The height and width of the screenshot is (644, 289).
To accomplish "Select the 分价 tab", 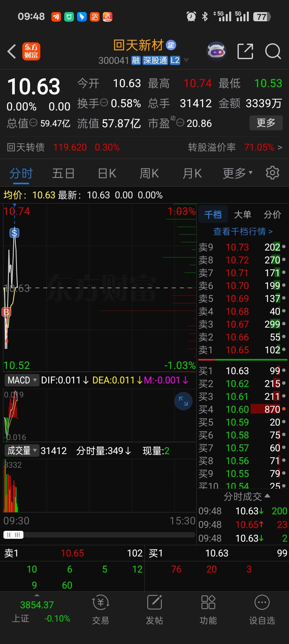I will coord(272,214).
